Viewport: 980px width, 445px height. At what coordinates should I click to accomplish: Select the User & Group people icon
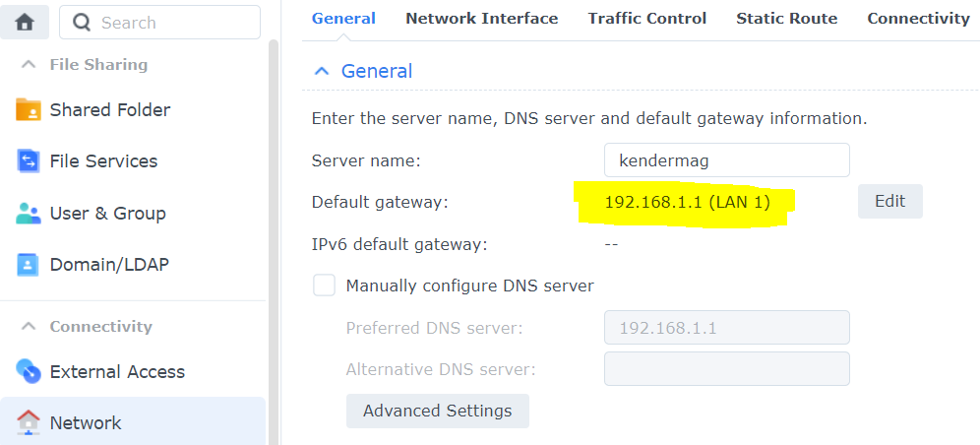tap(29, 213)
